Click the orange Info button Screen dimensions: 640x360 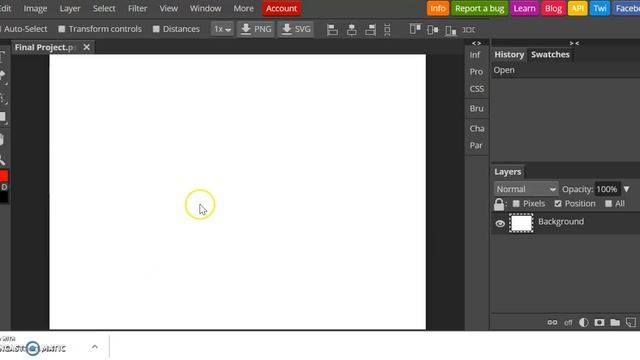pos(438,8)
